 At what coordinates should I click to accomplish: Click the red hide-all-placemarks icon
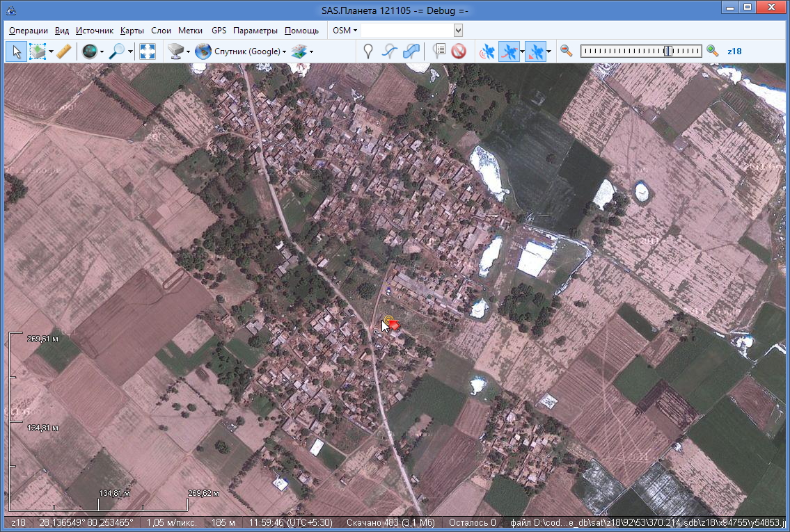pyautogui.click(x=458, y=51)
